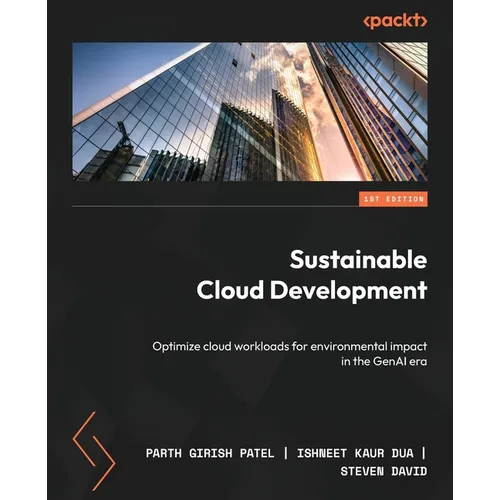Click author name "ISHNEET KAUR DUA"

coord(355,453)
